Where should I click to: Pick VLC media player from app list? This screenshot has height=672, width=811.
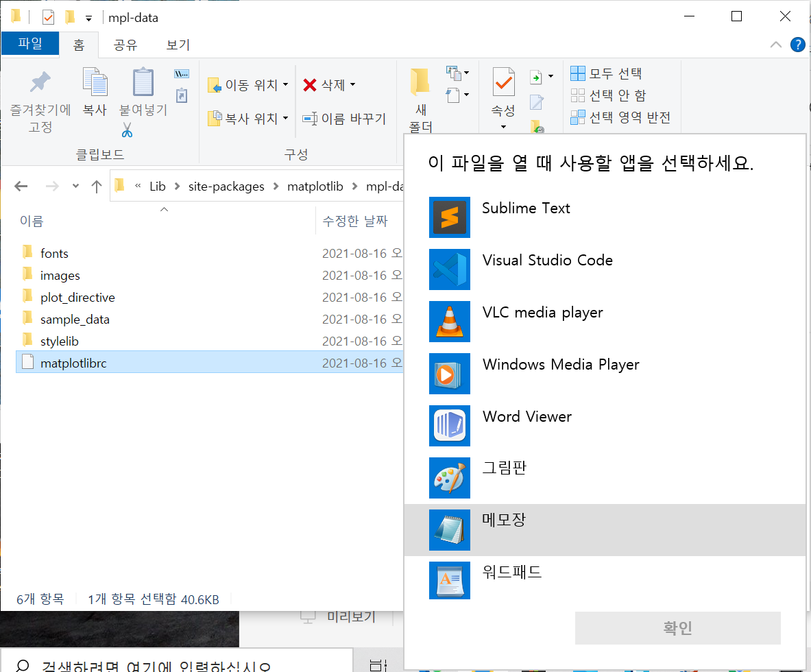point(605,322)
